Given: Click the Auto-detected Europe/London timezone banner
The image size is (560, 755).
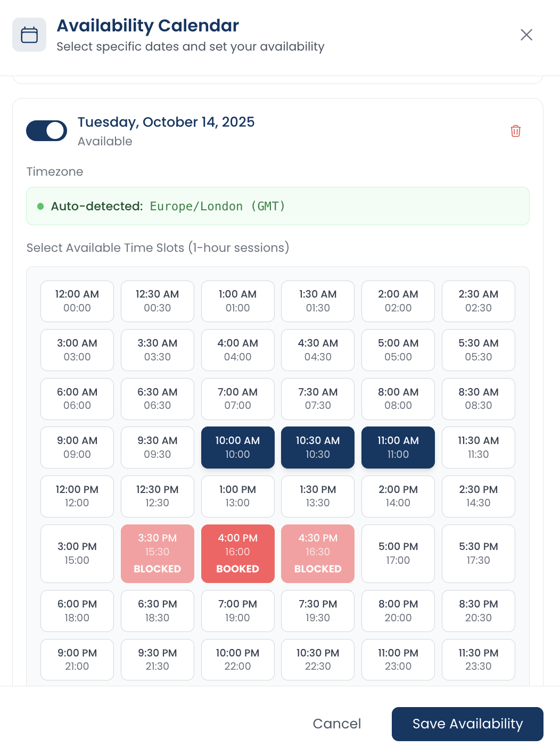Looking at the screenshot, I should point(277,206).
